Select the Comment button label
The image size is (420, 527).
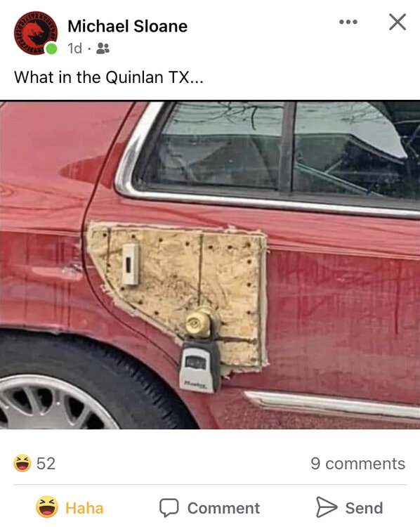click(223, 508)
